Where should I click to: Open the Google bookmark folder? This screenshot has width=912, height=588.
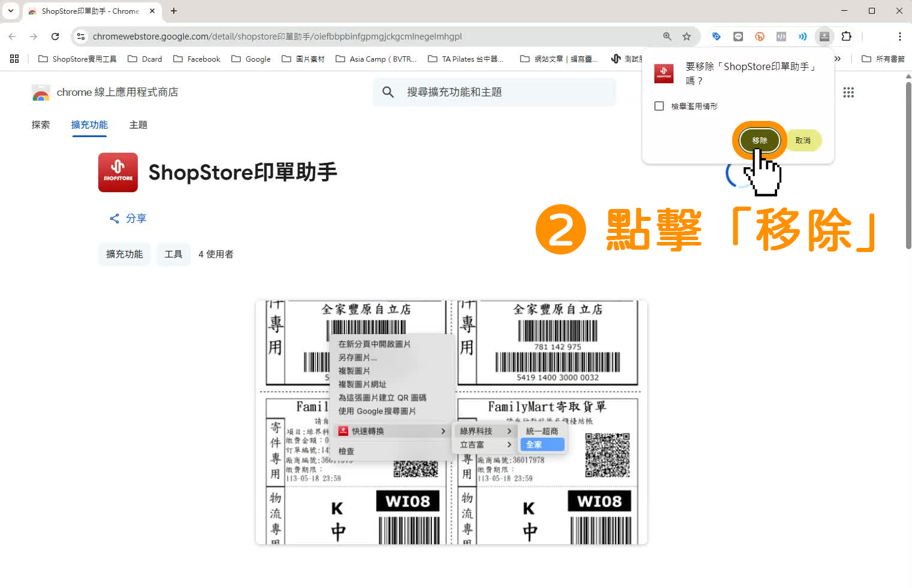coord(251,59)
